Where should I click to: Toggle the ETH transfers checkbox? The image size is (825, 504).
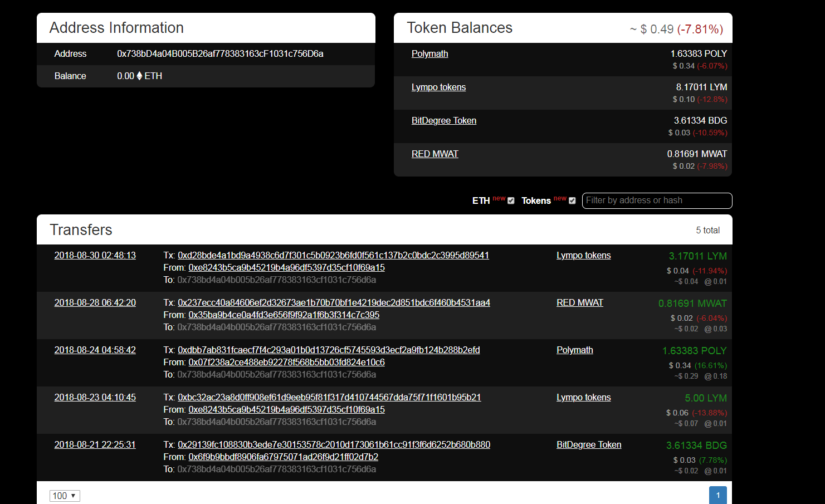[x=511, y=200]
